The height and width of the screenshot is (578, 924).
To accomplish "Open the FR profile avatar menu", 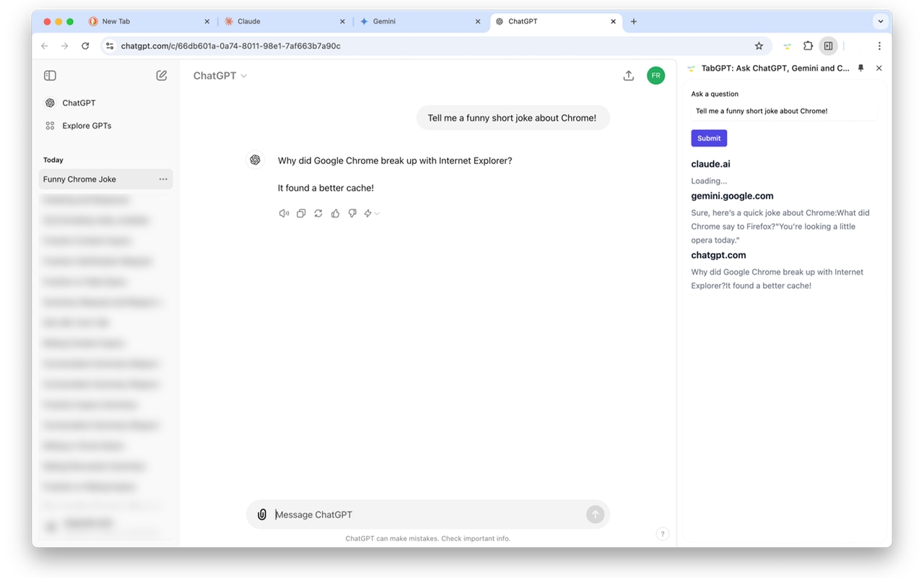I will pyautogui.click(x=655, y=75).
